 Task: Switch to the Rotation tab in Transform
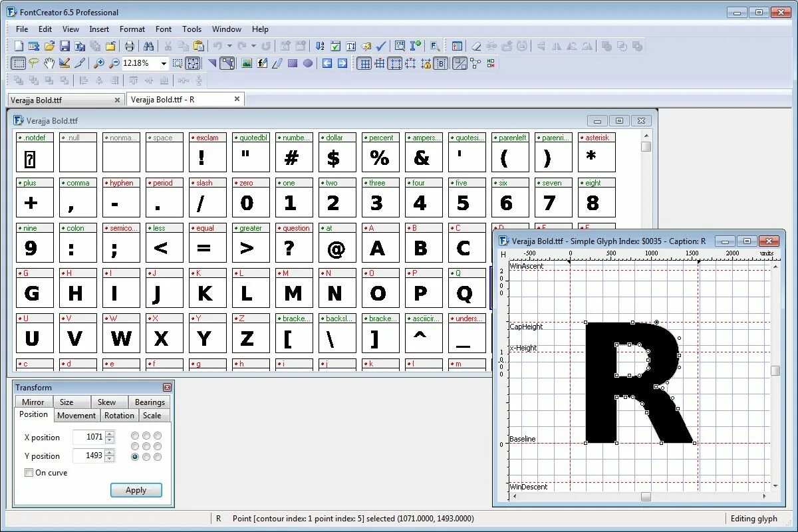119,415
